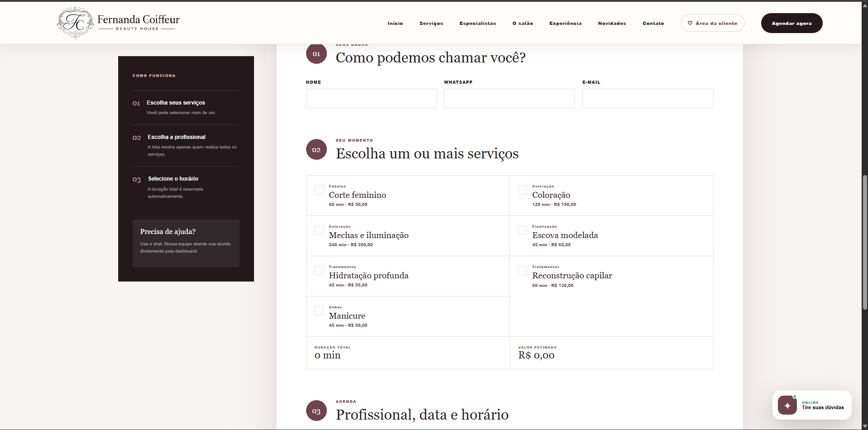Image resolution: width=868 pixels, height=430 pixels.
Task: Check Reconstrução capilar option
Action: tap(523, 271)
